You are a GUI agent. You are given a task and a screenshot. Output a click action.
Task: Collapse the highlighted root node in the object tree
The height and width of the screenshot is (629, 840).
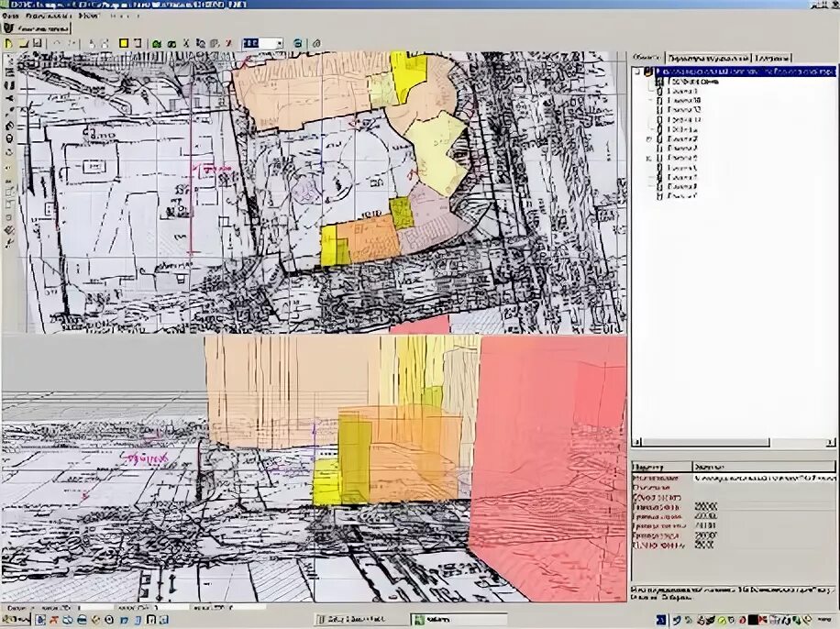(x=638, y=71)
